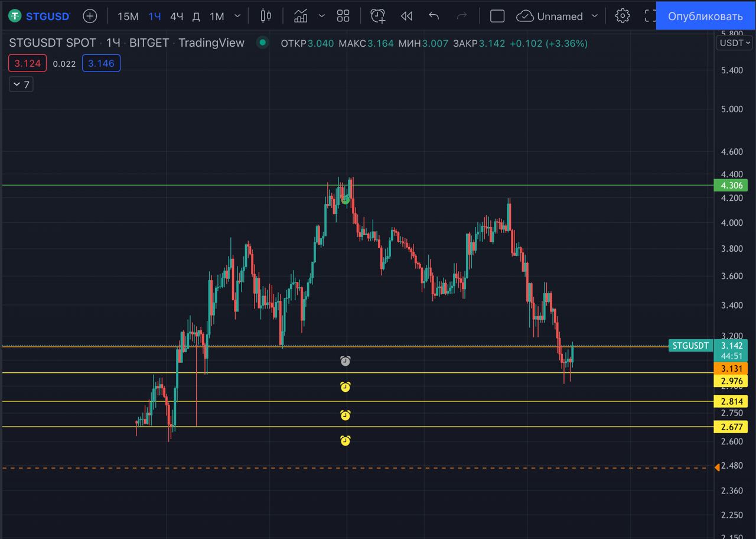Click the МИН 3.007 low value
Viewport: 756px width, 539px height.
pos(423,43)
